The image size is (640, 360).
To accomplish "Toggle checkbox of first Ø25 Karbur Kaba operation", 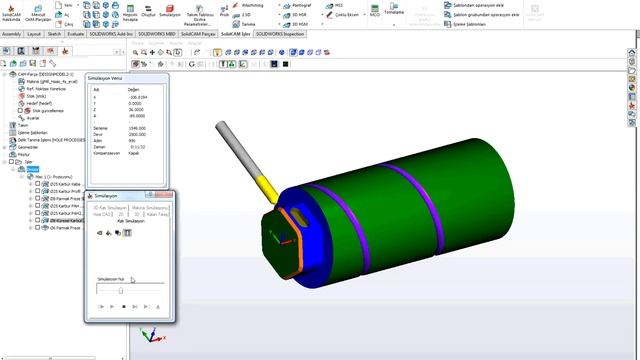I will coord(38,184).
